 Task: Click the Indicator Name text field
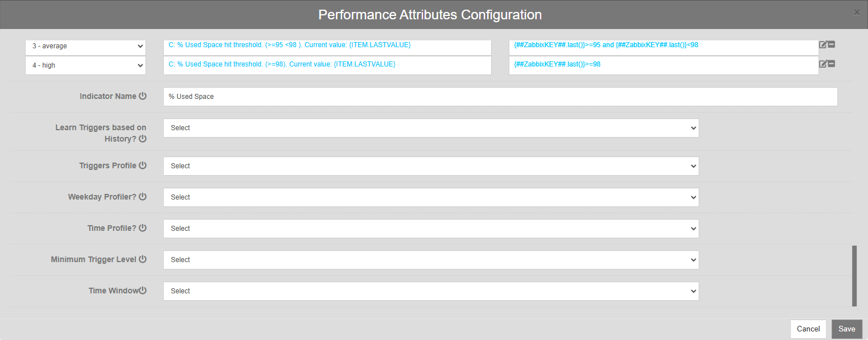click(500, 97)
